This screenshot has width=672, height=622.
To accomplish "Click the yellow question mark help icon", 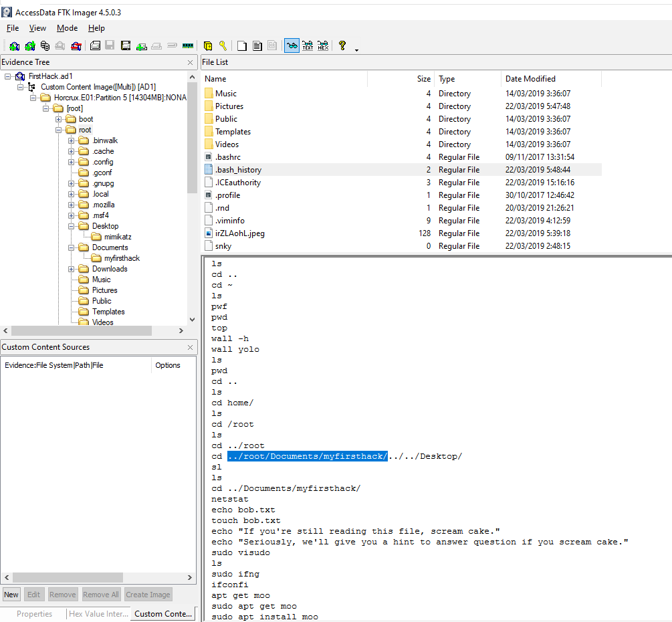I will click(342, 45).
